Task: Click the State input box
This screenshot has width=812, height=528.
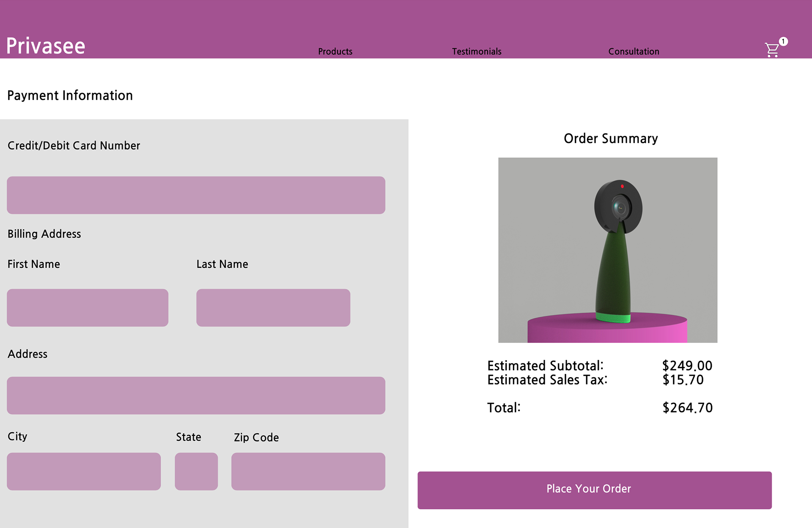Action: (x=196, y=471)
